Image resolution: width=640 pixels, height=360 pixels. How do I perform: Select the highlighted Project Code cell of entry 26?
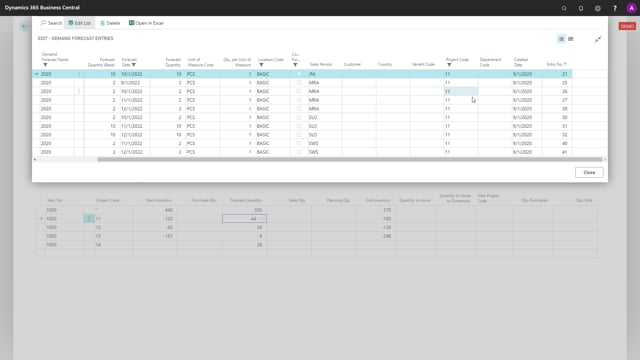click(461, 91)
